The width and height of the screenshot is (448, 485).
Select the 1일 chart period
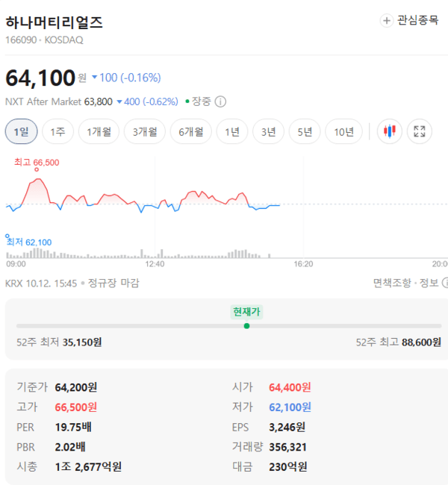tap(22, 131)
